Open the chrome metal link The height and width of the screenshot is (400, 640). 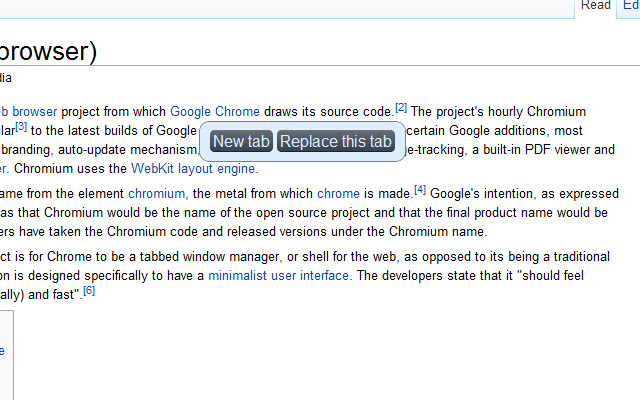(x=338, y=193)
